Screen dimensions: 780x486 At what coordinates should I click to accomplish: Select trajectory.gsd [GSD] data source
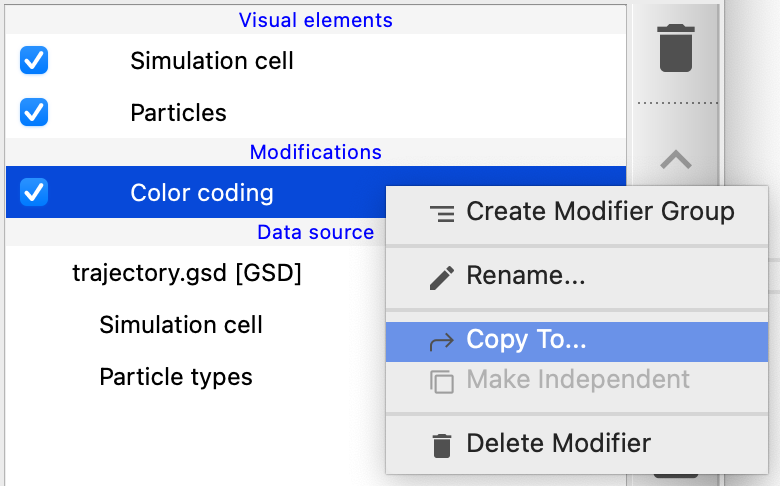coord(187,273)
